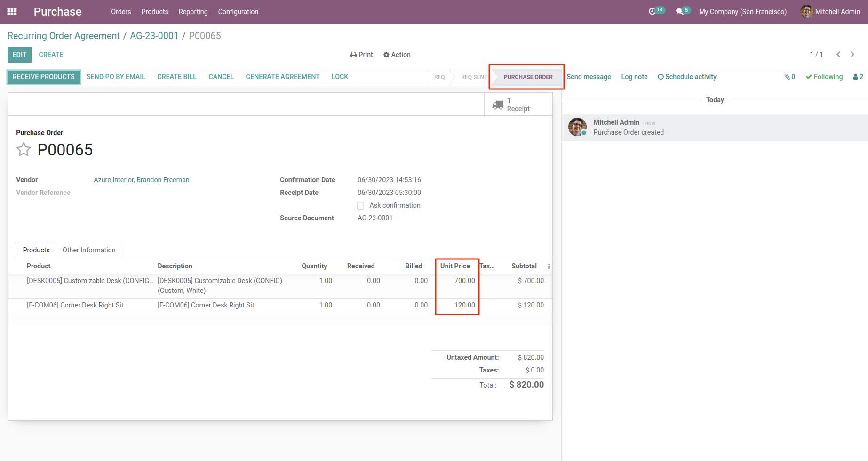Click SEND PO BY EMAIL
Viewport: 868px width, 461px height.
tap(116, 77)
